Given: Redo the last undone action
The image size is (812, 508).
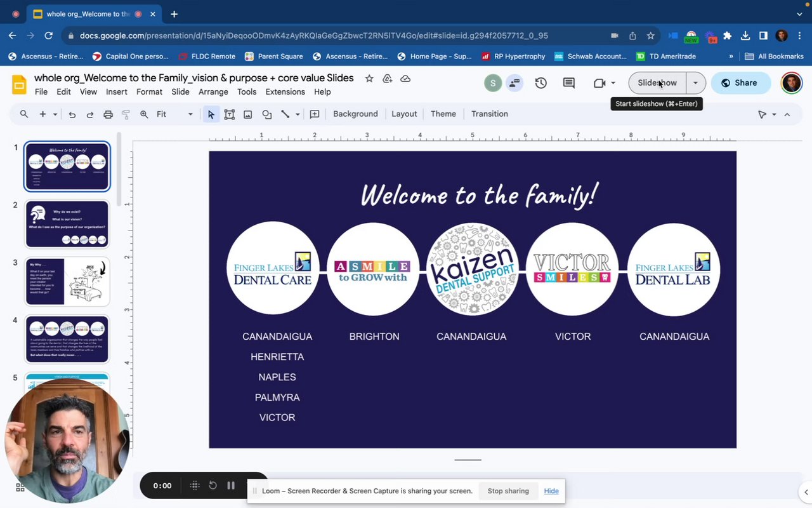Looking at the screenshot, I should tap(90, 114).
